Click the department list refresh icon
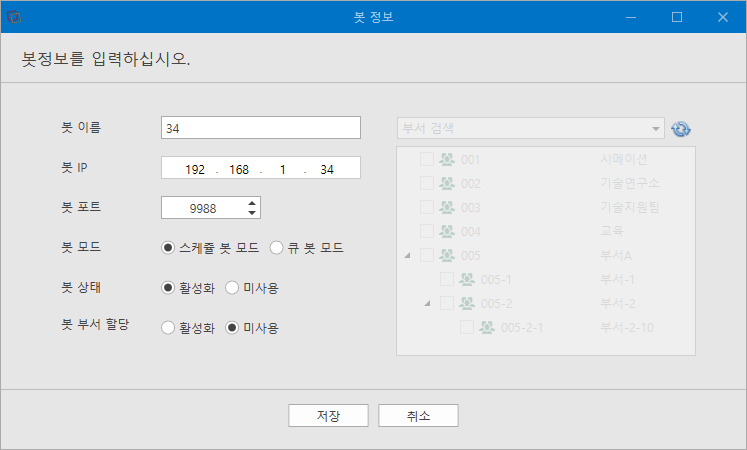This screenshot has height=450, width=747. (x=681, y=129)
